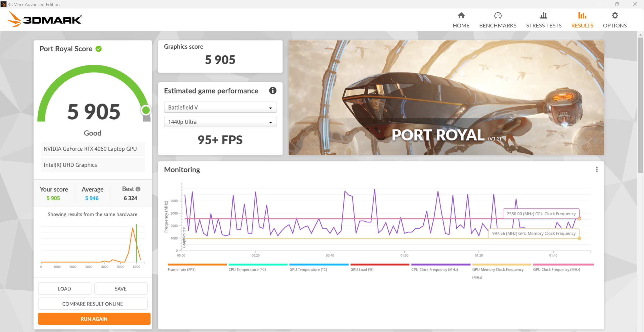Click the Save button
The height and width of the screenshot is (332, 644).
(x=120, y=289)
